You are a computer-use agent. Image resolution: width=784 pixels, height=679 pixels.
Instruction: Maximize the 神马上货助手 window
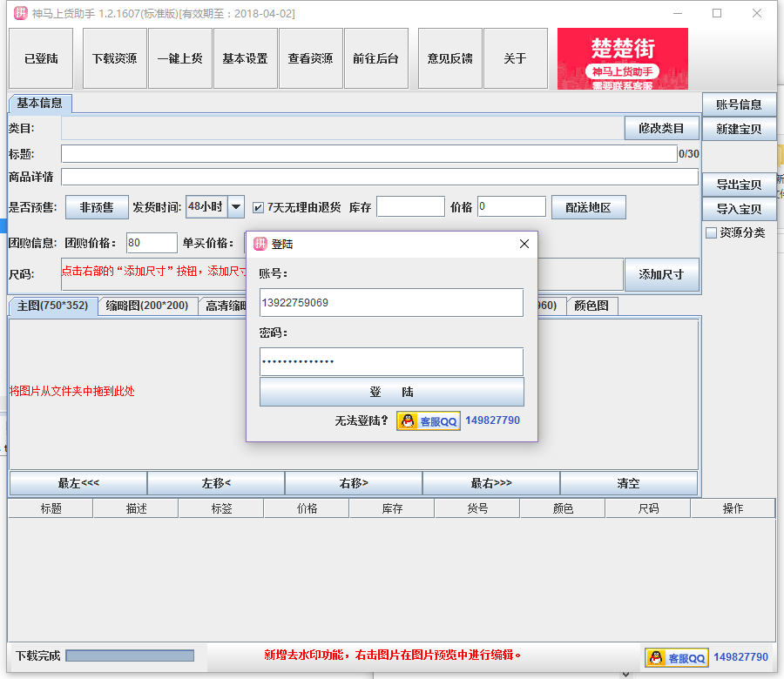[717, 13]
